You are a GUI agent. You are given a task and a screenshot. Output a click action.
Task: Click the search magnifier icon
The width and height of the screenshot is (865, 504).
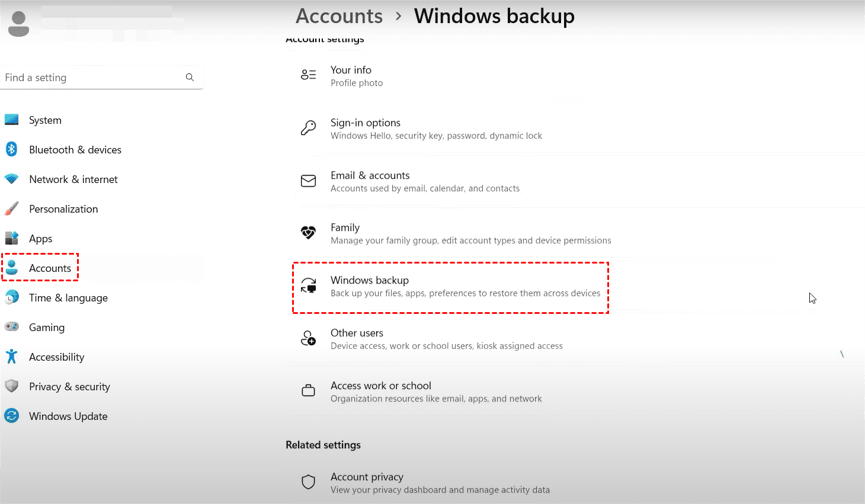pos(190,78)
